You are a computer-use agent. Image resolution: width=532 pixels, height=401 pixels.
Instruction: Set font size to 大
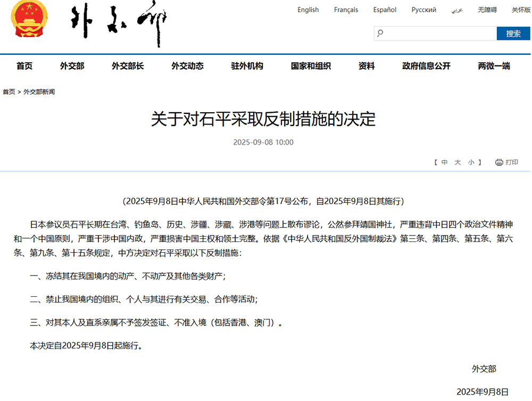pos(458,163)
